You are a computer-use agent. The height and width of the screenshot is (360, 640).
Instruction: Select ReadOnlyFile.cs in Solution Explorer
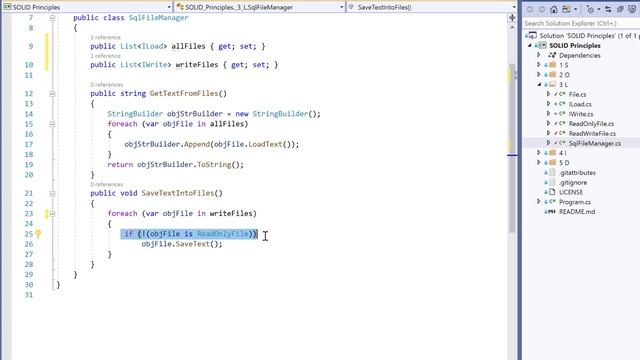591,124
